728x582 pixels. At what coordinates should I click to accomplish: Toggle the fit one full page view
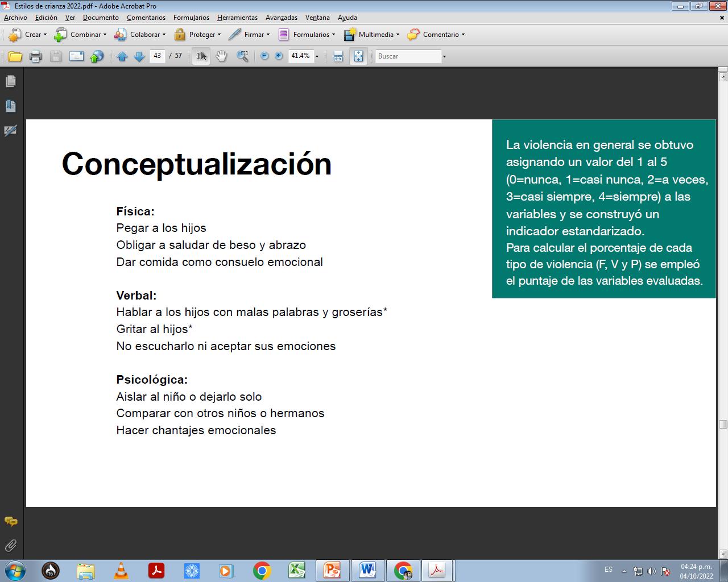[358, 56]
